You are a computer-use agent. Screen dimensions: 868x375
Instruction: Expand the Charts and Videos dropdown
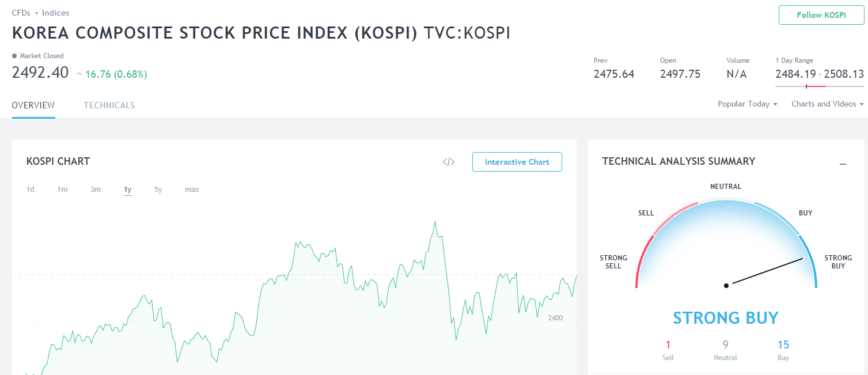click(827, 104)
